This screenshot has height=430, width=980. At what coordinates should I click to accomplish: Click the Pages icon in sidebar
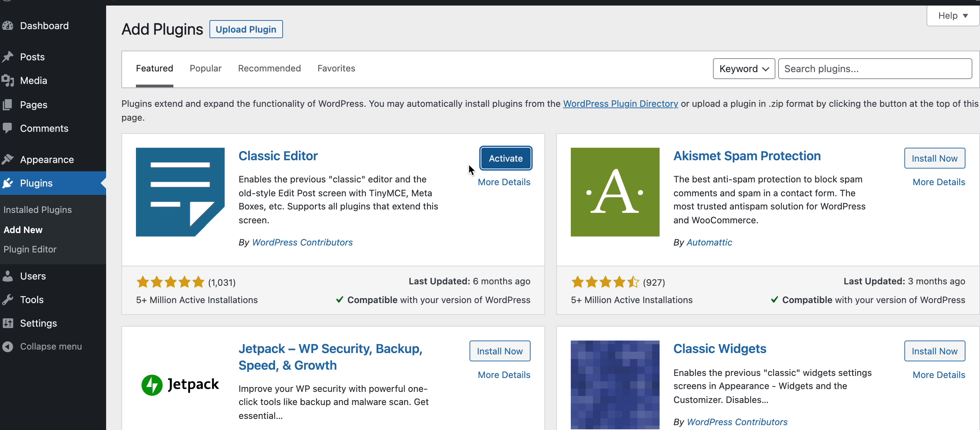point(8,104)
